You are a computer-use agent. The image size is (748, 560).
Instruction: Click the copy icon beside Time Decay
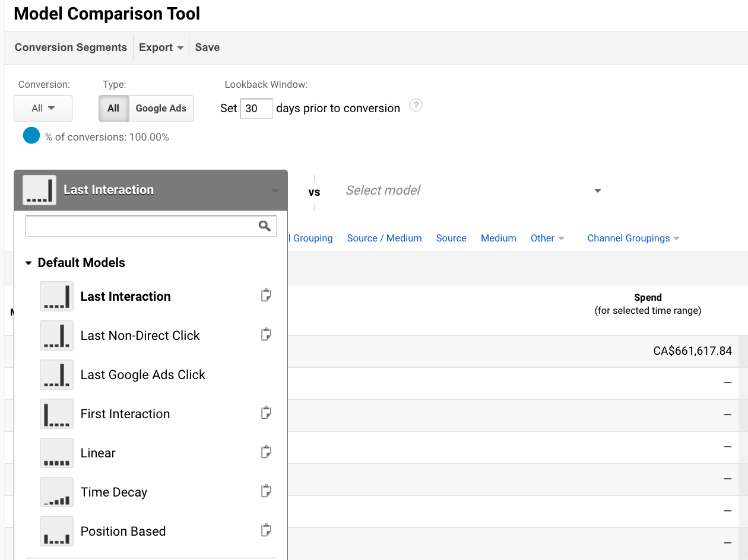point(267,491)
